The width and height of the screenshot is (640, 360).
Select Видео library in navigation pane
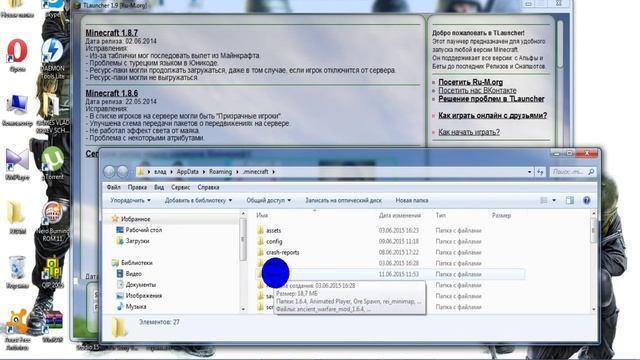pos(133,274)
